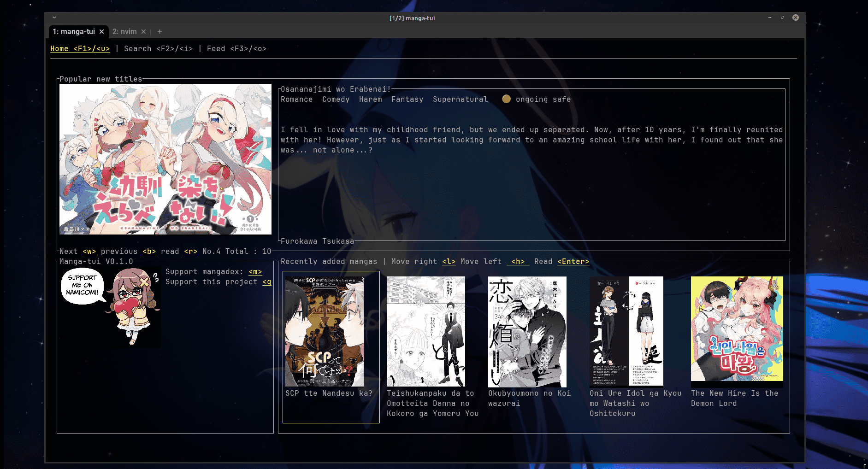Click the Oni Ure Idol ga Kyou title
This screenshot has height=469, width=868.
(x=636, y=404)
